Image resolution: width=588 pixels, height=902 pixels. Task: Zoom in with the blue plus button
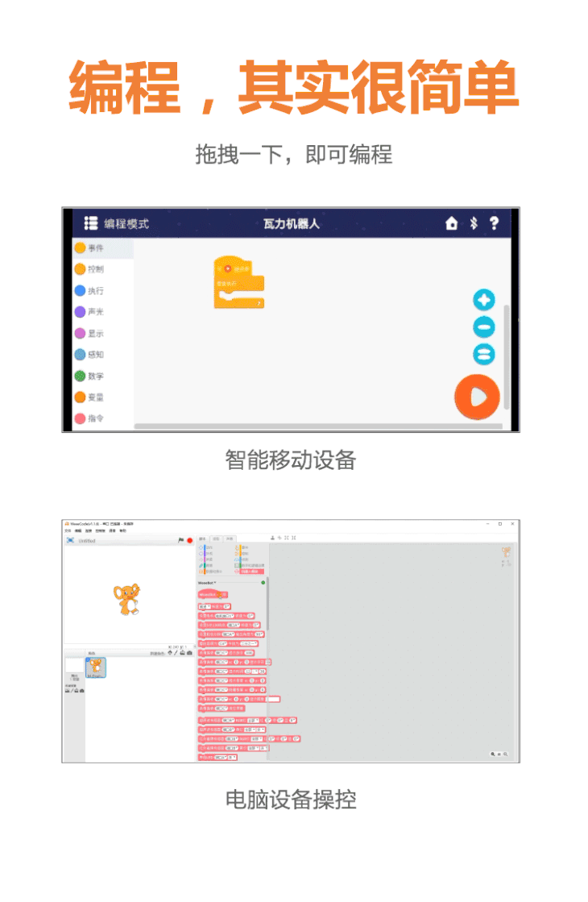click(x=484, y=300)
